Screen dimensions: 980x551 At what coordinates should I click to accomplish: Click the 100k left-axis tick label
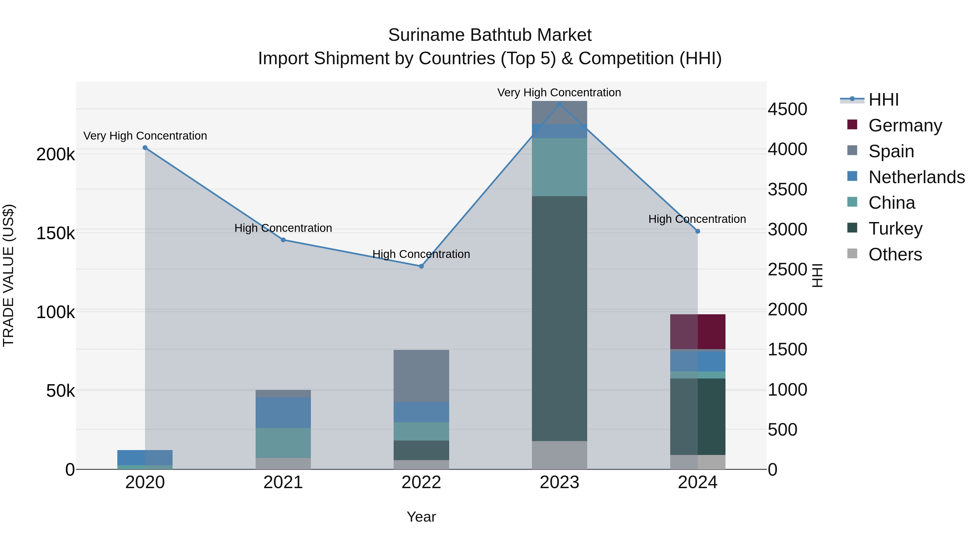[x=56, y=312]
